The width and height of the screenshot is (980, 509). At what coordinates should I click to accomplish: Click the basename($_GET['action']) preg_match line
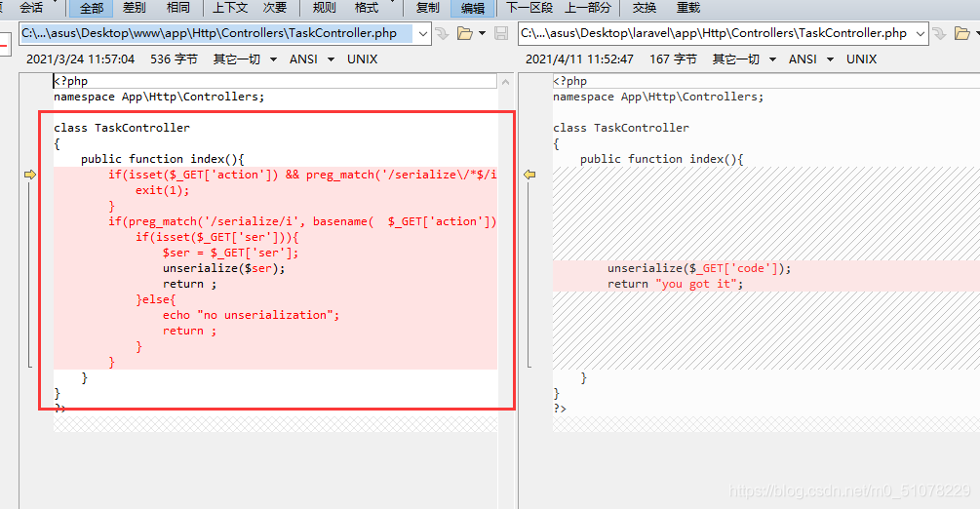point(302,221)
